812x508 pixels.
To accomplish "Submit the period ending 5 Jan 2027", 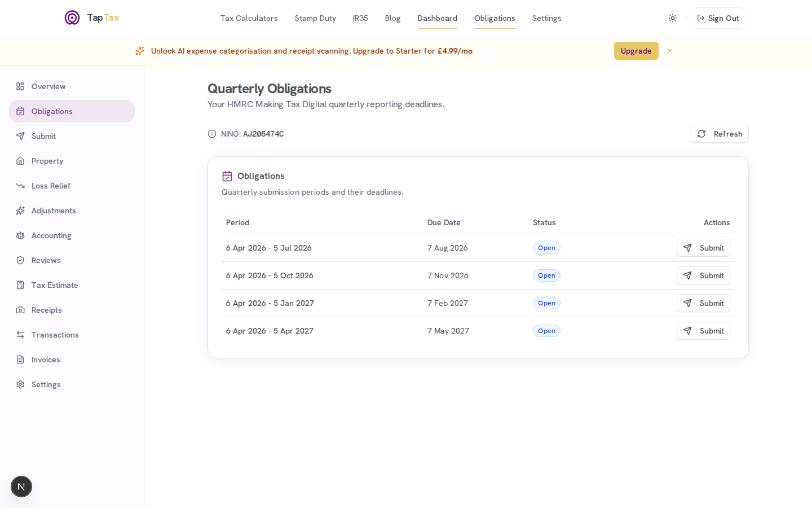I will tap(703, 303).
